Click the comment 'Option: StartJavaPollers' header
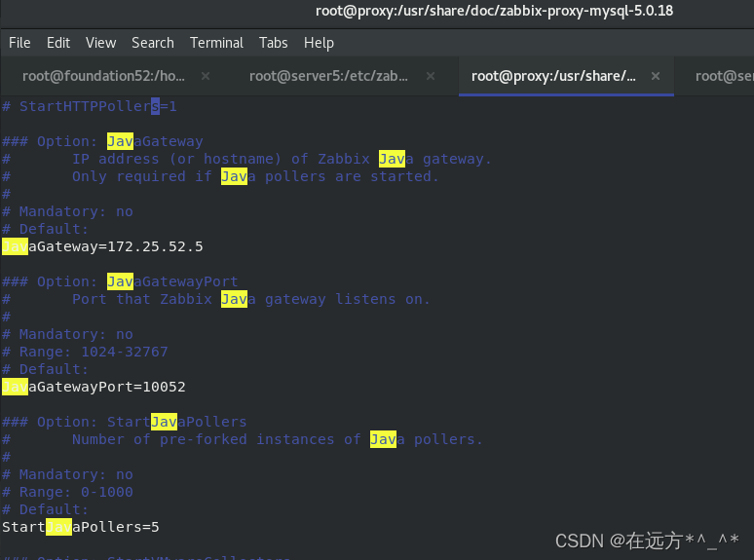Screen dimensions: 754x560 tap(124, 422)
